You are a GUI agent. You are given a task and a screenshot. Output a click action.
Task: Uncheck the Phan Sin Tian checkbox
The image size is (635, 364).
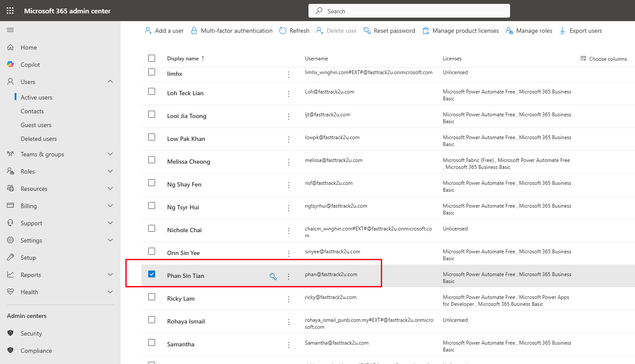152,274
